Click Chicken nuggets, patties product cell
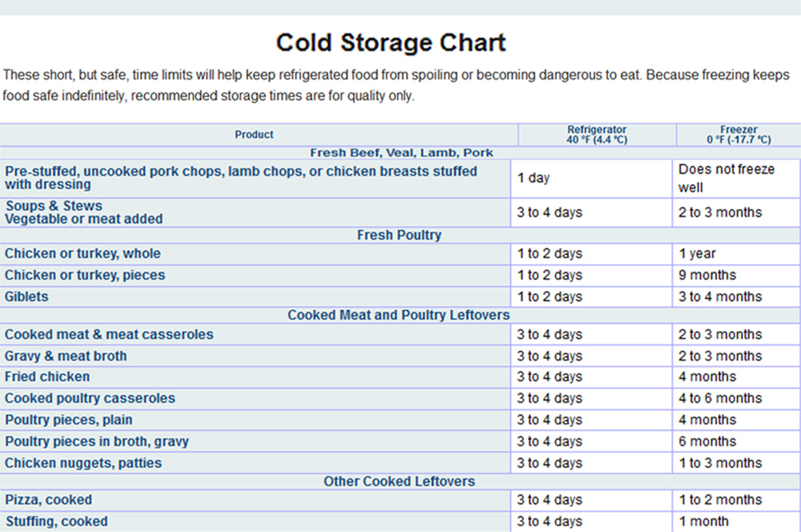This screenshot has width=801, height=532. point(255,463)
